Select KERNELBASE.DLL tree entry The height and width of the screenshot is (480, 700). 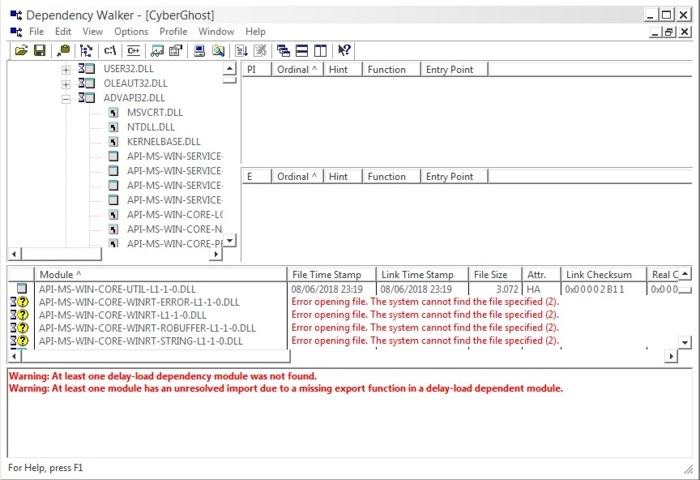[x=164, y=142]
